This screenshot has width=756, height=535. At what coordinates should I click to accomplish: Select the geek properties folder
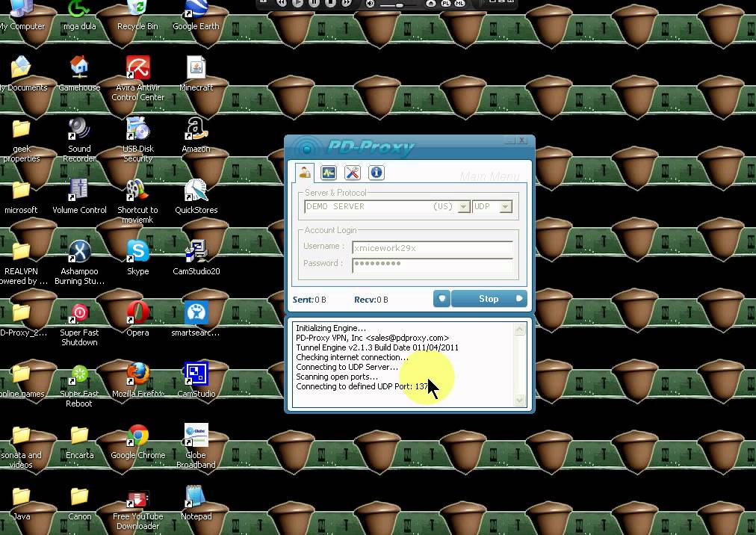point(21,140)
